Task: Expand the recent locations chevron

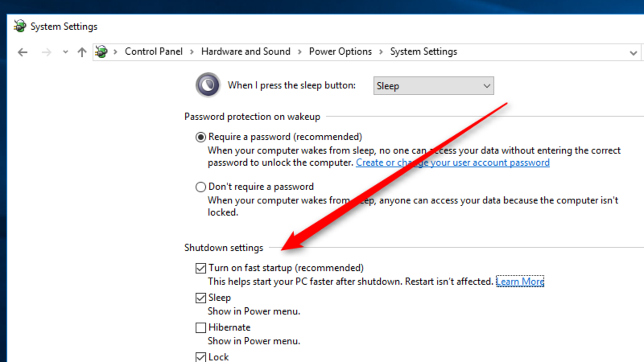Action: pyautogui.click(x=65, y=52)
